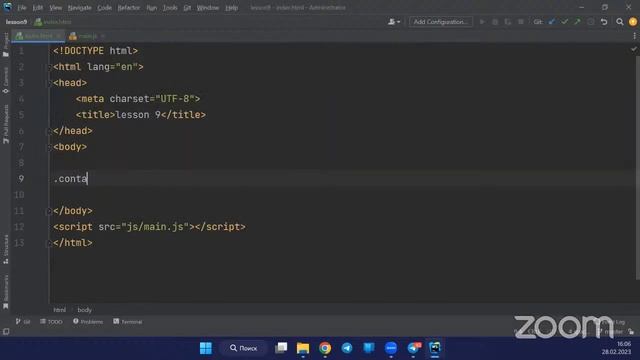Open the Run menu
This screenshot has width=640, height=360.
pos(151,8)
